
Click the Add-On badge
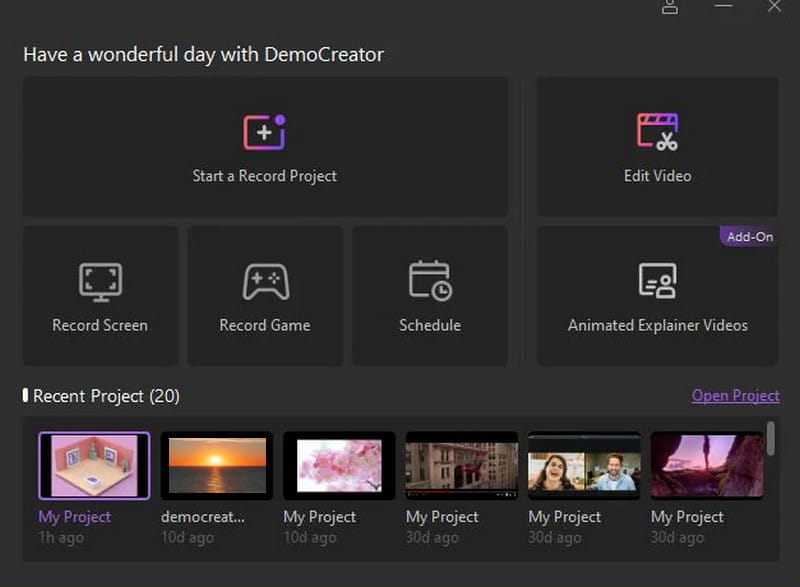(749, 236)
